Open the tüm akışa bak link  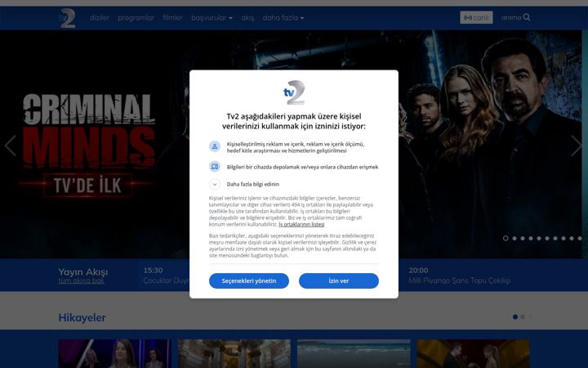[x=82, y=280]
